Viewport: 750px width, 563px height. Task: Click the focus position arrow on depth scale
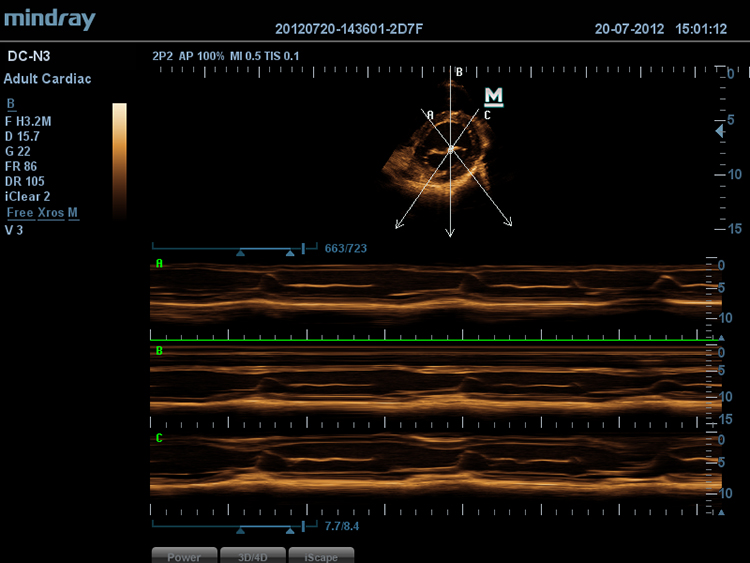pos(717,131)
